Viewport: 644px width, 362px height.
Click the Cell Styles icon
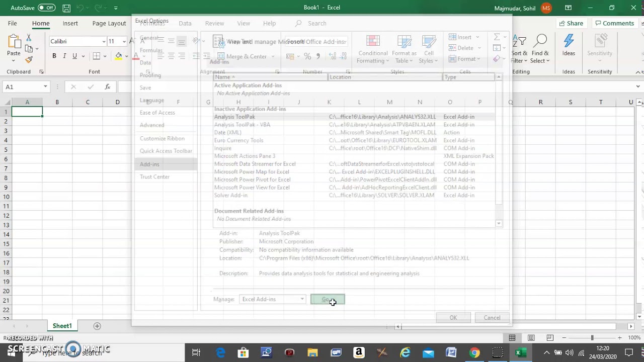pyautogui.click(x=429, y=42)
